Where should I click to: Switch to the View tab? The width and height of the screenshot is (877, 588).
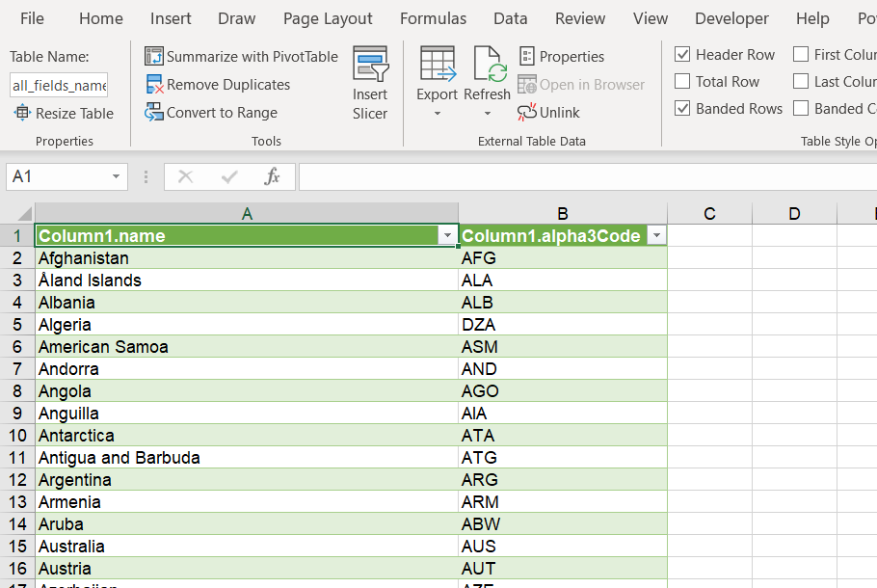pos(651,18)
